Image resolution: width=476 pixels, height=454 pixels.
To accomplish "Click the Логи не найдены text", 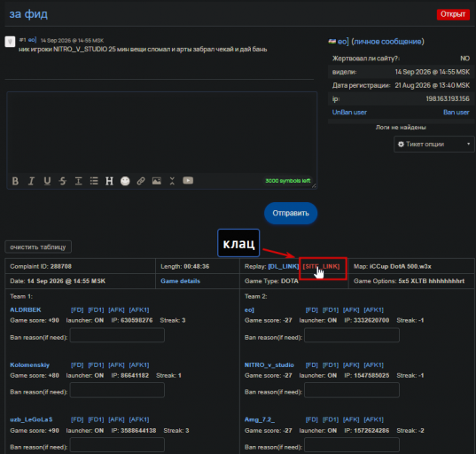I will (401, 127).
